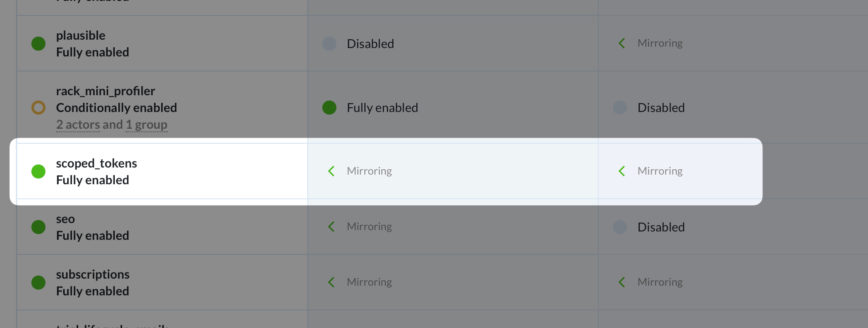Click the mirroring arrow icon in the plausible row
This screenshot has width=868, height=328.
point(622,43)
